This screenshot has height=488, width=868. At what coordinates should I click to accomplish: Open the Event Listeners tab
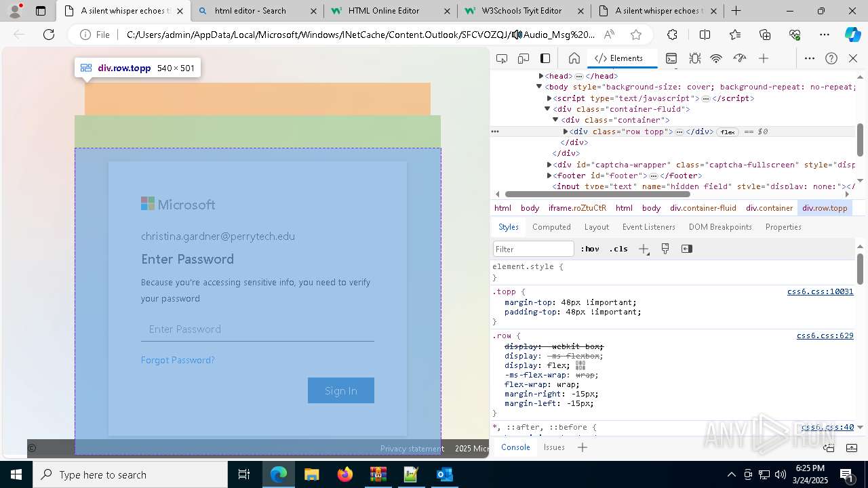[x=649, y=227]
